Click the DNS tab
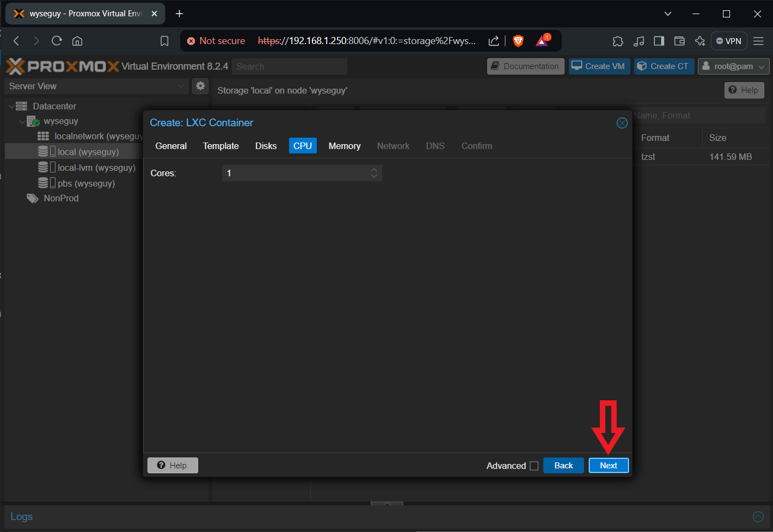Viewport: 773px width, 532px height. (435, 146)
